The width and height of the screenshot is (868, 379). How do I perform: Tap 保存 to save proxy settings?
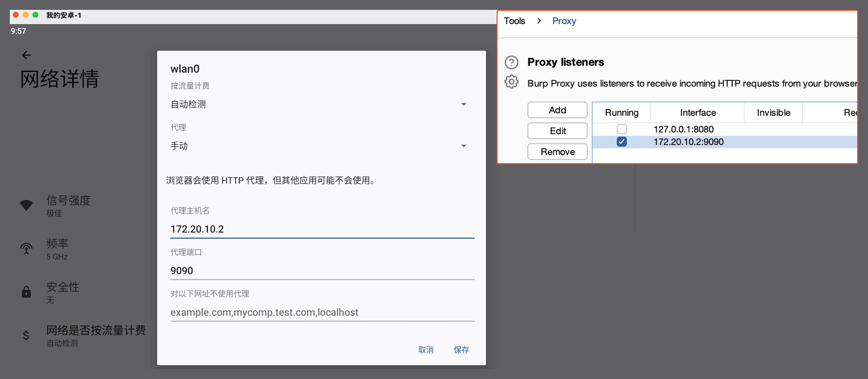[x=461, y=350]
